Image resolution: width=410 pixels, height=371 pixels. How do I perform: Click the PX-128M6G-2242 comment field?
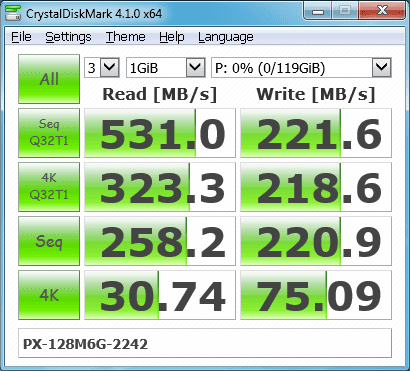coord(205,343)
